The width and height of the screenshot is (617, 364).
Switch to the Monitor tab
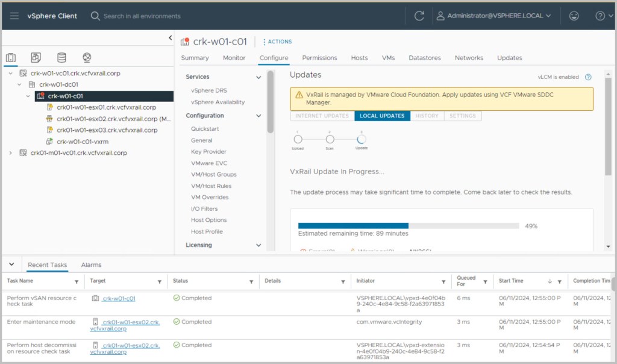tap(234, 58)
